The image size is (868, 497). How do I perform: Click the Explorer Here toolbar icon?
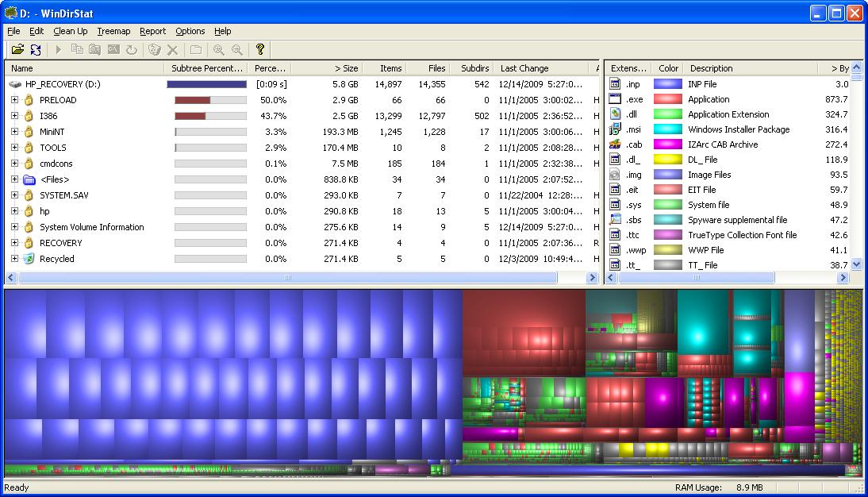coord(95,50)
